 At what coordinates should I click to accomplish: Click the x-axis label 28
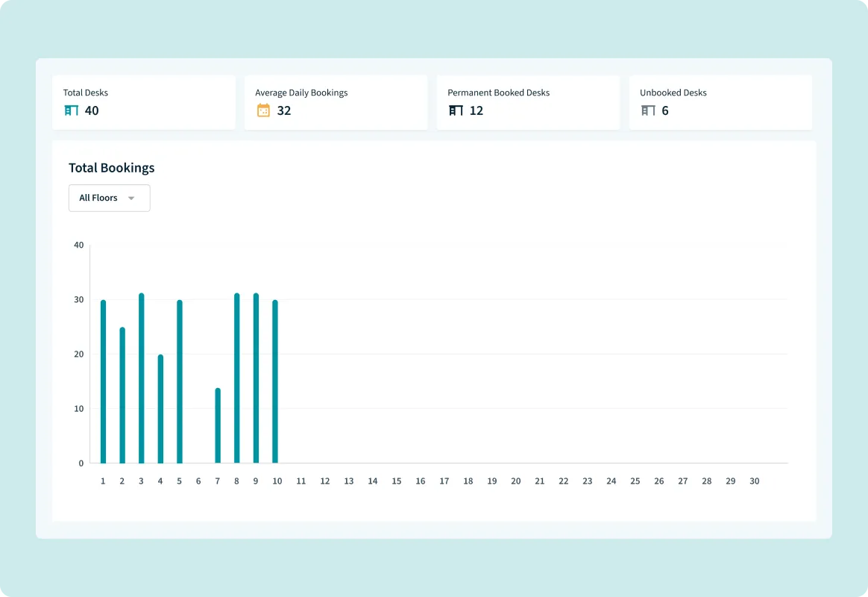[707, 481]
